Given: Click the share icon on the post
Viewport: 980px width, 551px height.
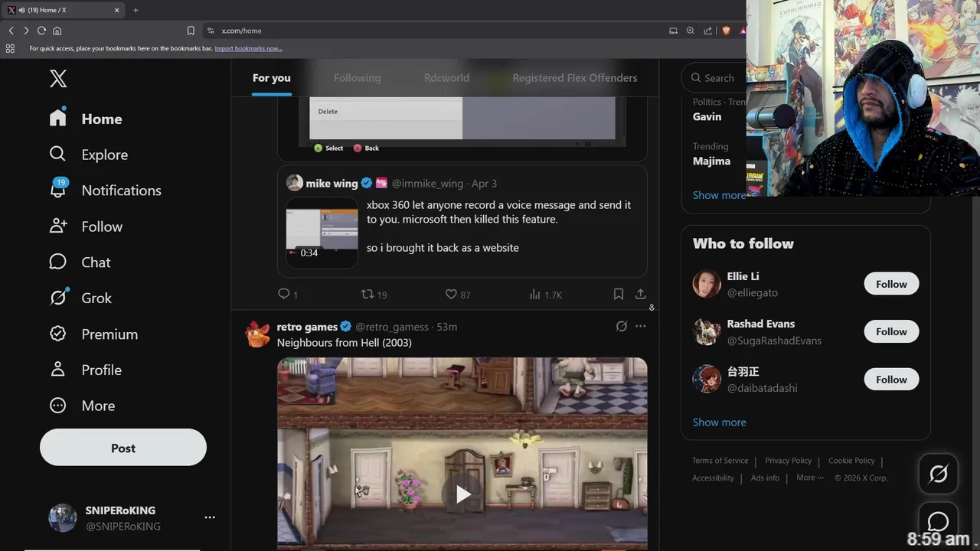Looking at the screenshot, I should tap(641, 294).
